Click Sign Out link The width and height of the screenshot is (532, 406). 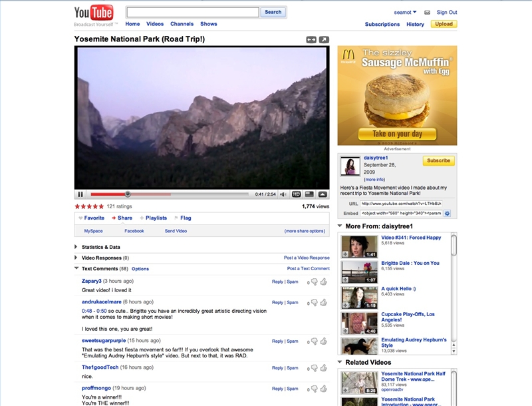coord(446,12)
